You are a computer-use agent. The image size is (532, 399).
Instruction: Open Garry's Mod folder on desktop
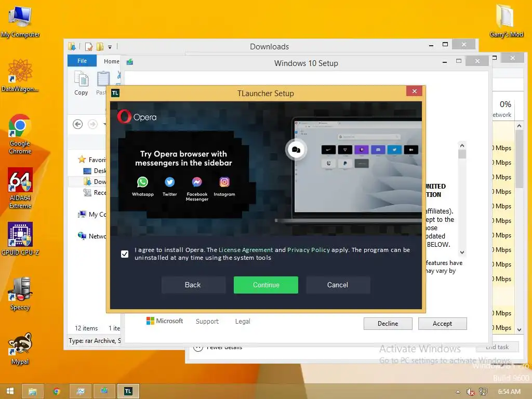[x=506, y=21]
